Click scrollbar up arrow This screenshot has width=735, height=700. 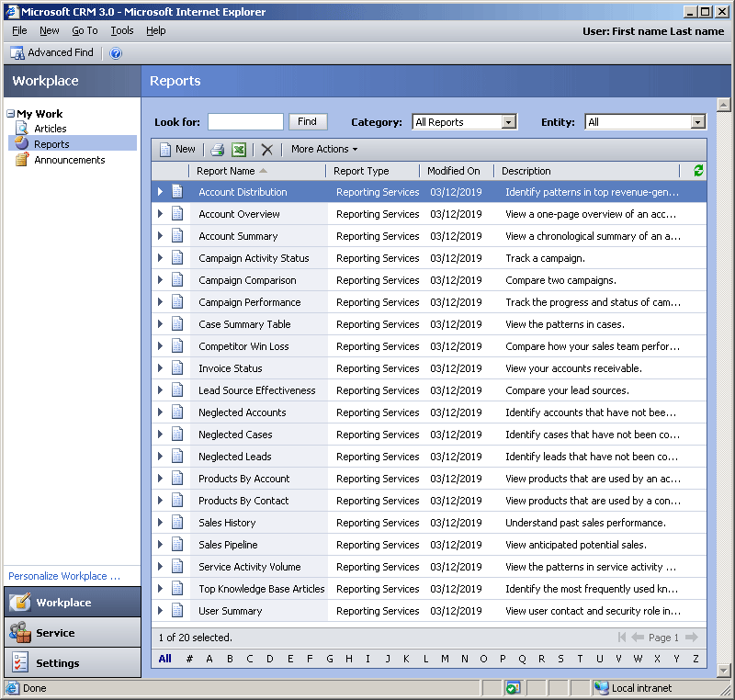tap(723, 105)
